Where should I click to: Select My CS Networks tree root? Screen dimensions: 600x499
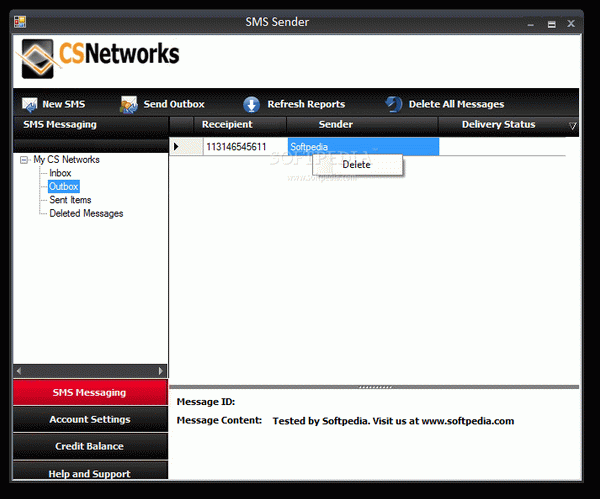(66, 160)
